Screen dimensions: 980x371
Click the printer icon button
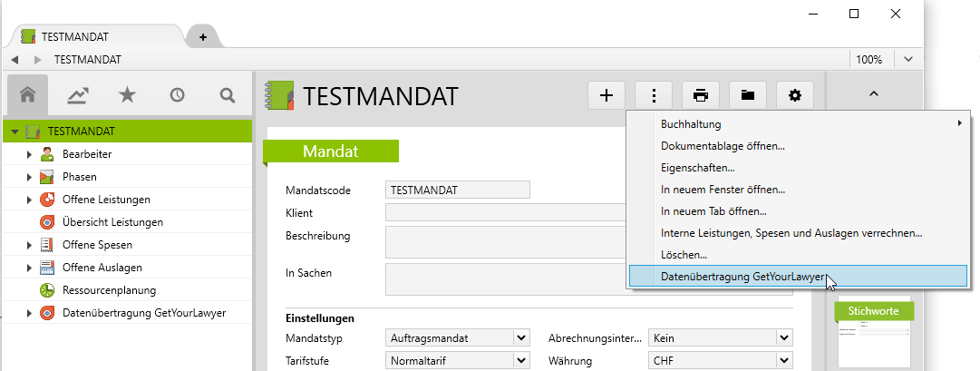701,96
